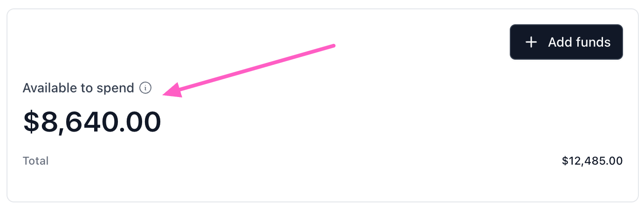Click the Add funds button text
The height and width of the screenshot is (208, 644).
pyautogui.click(x=579, y=42)
